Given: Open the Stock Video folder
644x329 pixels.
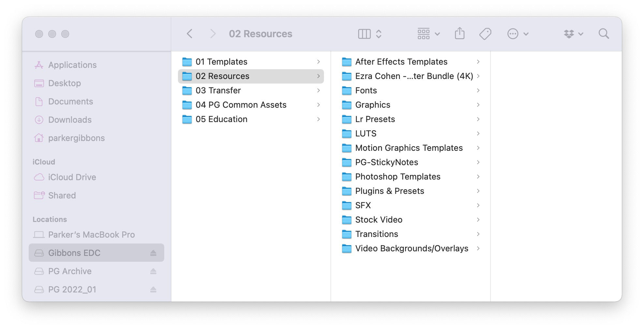Looking at the screenshot, I should tap(411, 220).
